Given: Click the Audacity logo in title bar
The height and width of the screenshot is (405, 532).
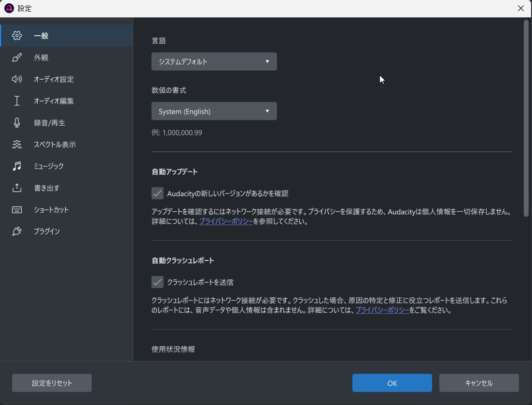Looking at the screenshot, I should (x=9, y=8).
